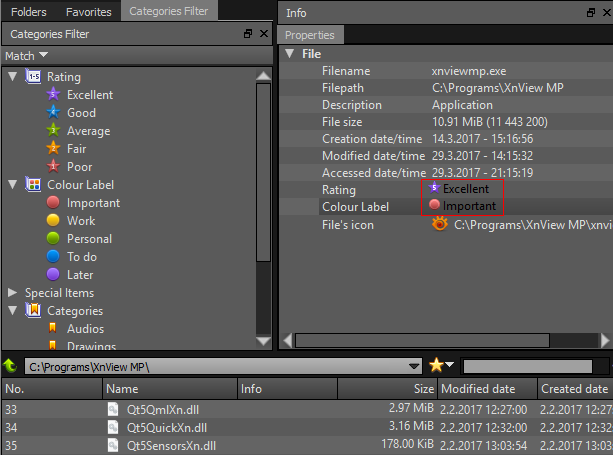Select the Good blue star rating
The width and height of the screenshot is (613, 455).
pyautogui.click(x=53, y=113)
